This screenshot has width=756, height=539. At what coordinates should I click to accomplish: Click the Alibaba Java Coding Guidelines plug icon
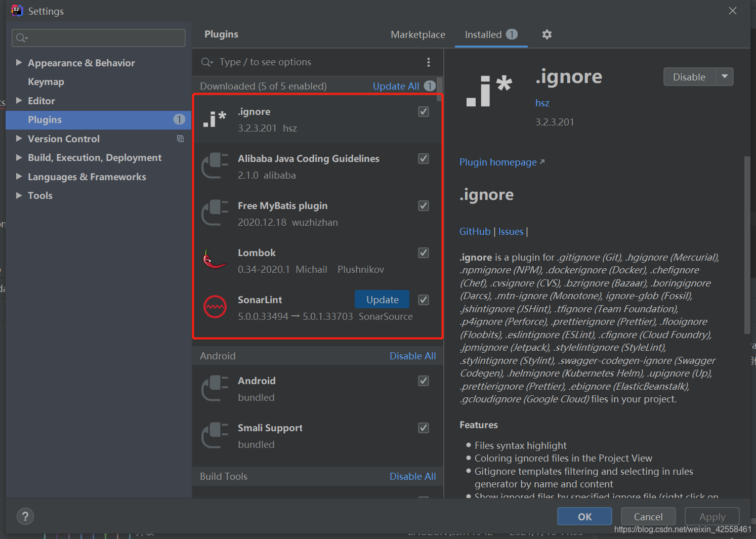click(x=215, y=166)
